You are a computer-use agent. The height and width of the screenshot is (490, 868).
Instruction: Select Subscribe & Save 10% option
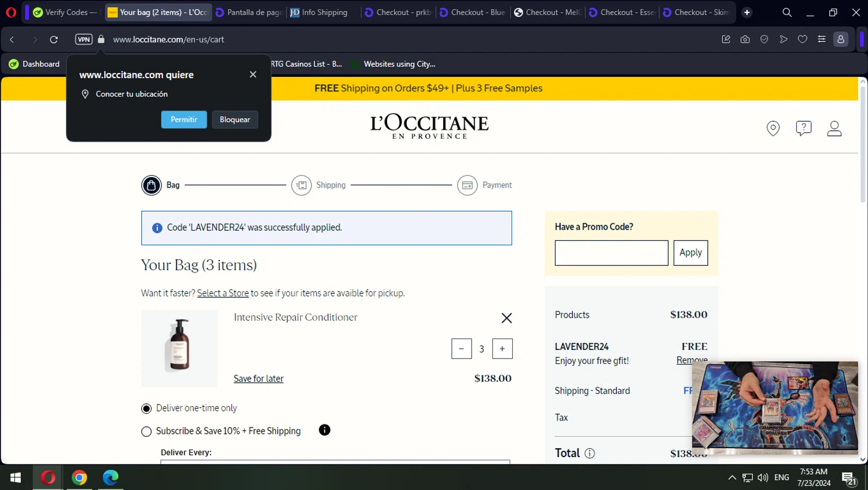(146, 432)
